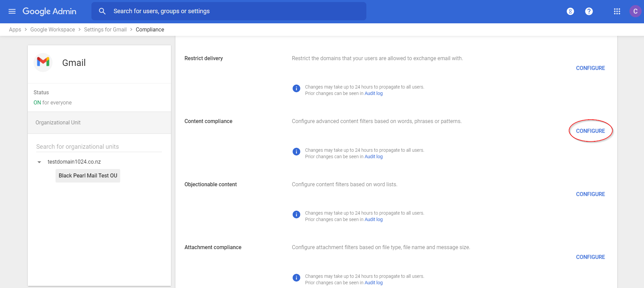The height and width of the screenshot is (288, 644).
Task: Configure Attachment compliance setting
Action: 591,257
